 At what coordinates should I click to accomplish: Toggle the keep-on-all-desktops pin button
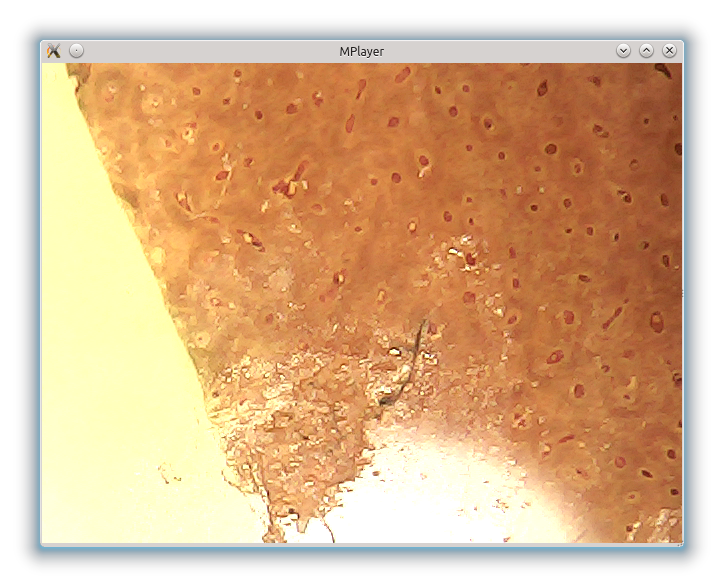click(77, 51)
